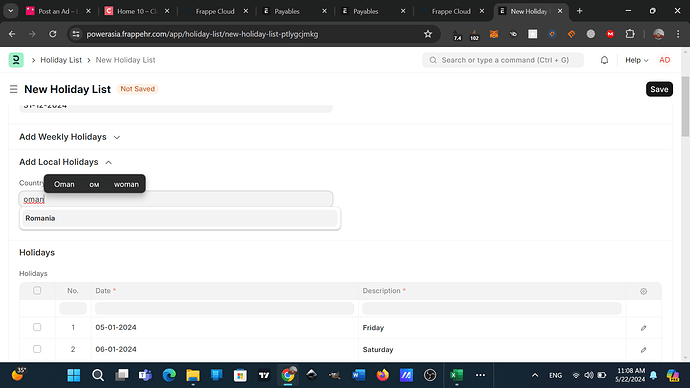690x388 pixels.
Task: Switch to the Home 10 tab
Action: (x=136, y=11)
